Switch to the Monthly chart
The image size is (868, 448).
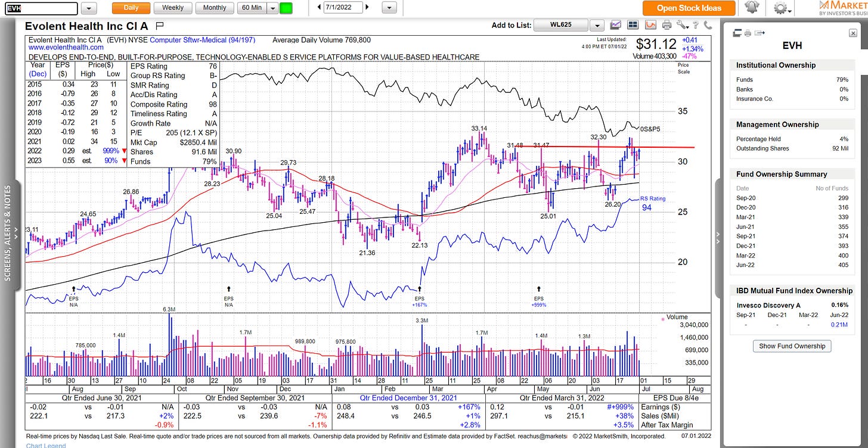215,8
